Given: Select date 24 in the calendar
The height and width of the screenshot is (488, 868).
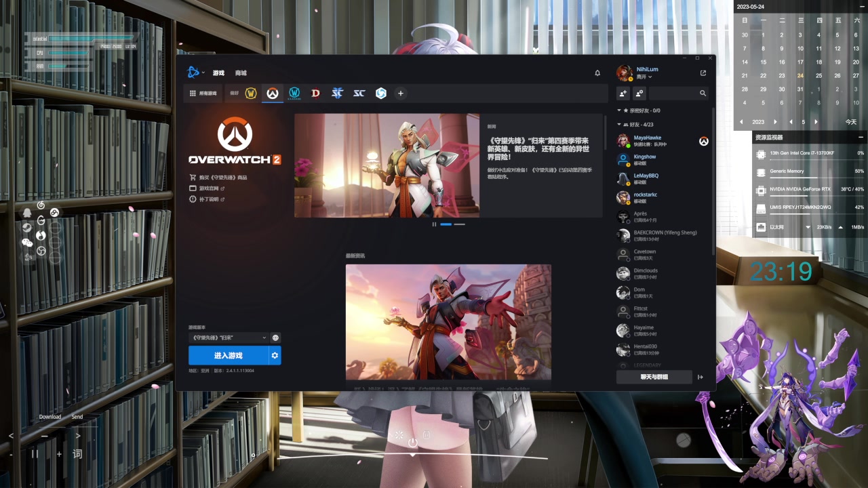Looking at the screenshot, I should [800, 76].
